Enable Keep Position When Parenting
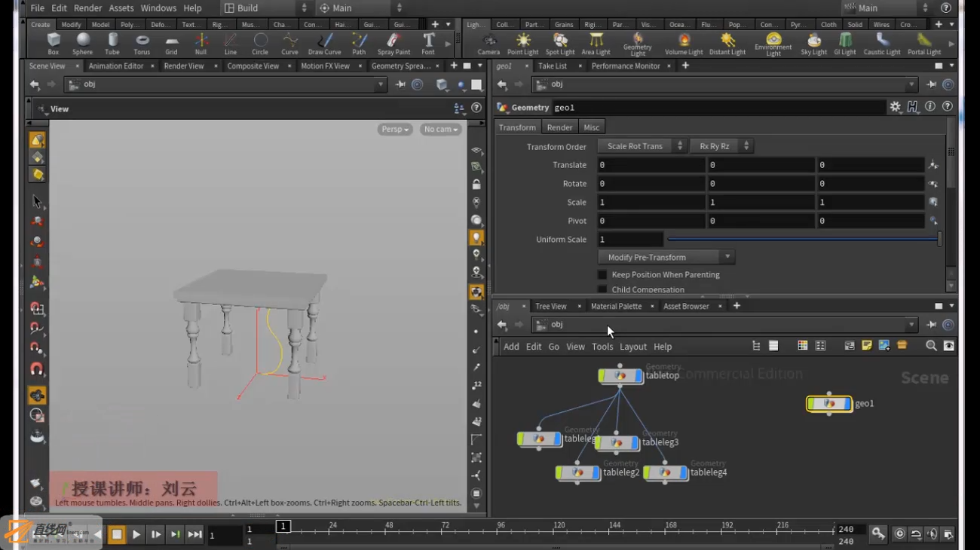This screenshot has height=550, width=980. (x=602, y=275)
